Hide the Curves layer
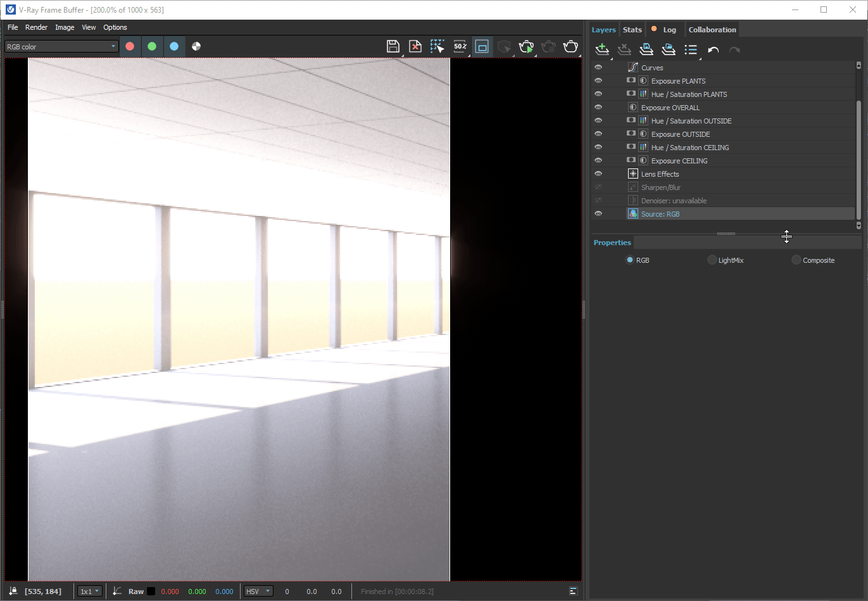The height and width of the screenshot is (601, 868). 598,67
